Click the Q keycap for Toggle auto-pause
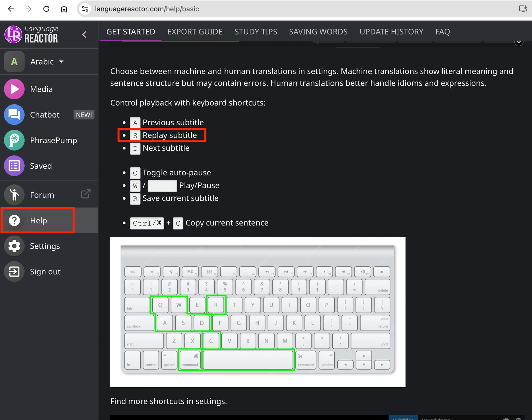The height and width of the screenshot is (420, 532). click(135, 173)
